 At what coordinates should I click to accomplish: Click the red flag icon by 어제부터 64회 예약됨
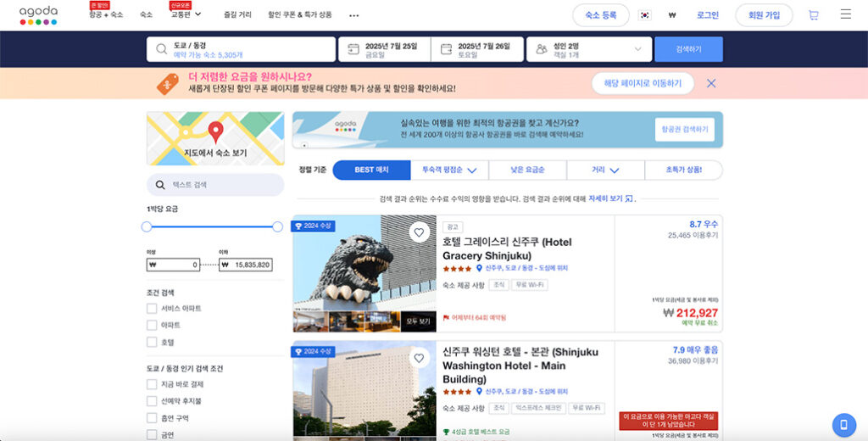pyautogui.click(x=446, y=318)
